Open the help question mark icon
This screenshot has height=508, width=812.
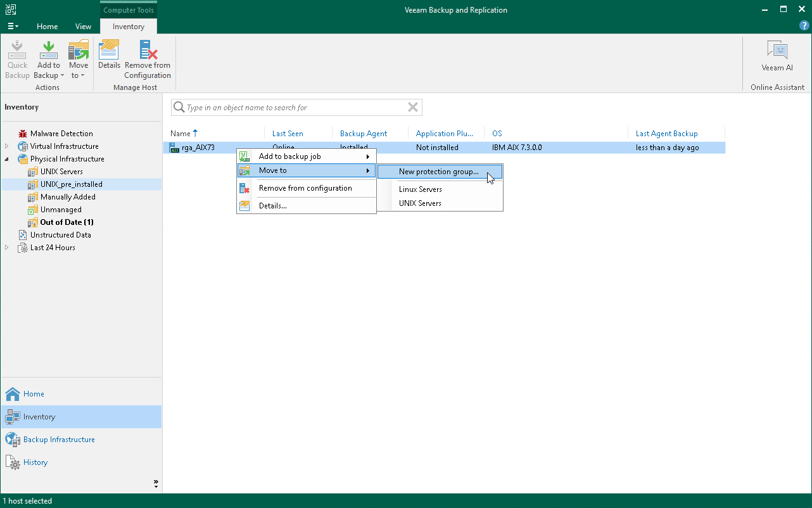(804, 26)
